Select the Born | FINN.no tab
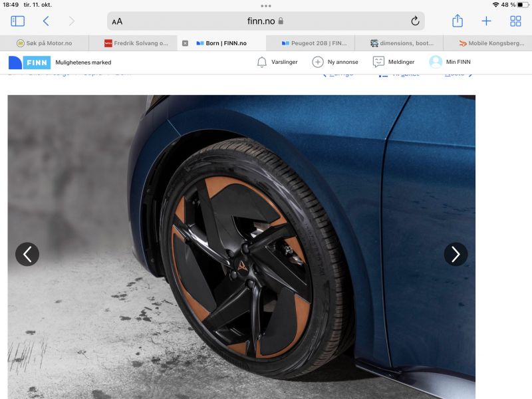This screenshot has width=532, height=399. (222, 43)
